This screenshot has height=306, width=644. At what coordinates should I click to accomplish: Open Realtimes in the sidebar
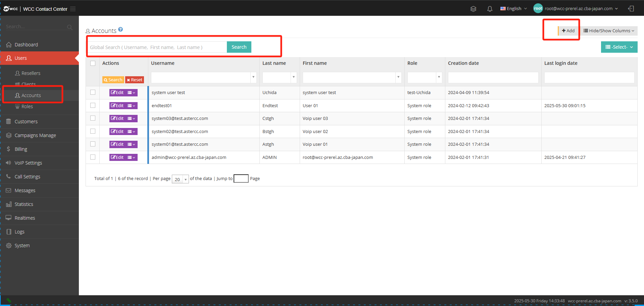pyautogui.click(x=39, y=218)
